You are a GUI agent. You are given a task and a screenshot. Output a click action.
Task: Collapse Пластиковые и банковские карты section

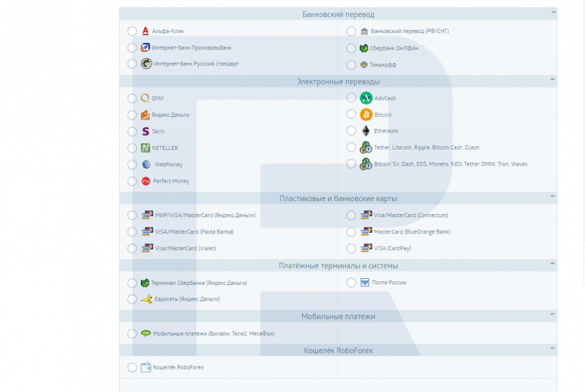click(553, 196)
